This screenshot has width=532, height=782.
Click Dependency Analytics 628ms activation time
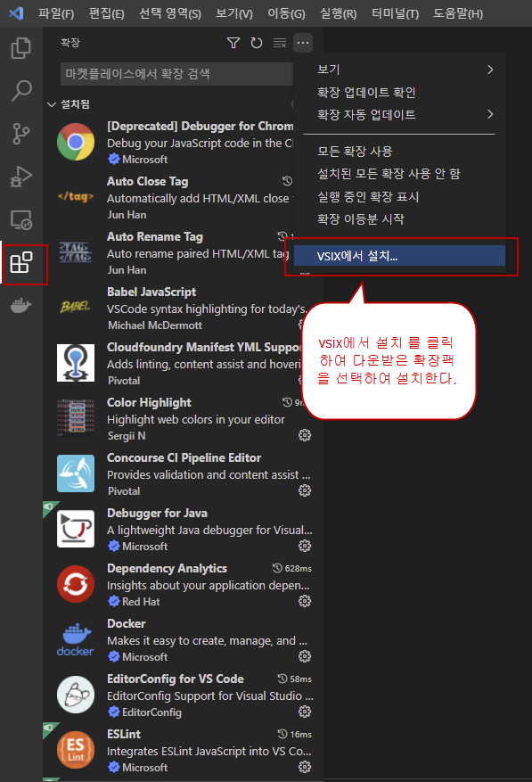tap(292, 569)
